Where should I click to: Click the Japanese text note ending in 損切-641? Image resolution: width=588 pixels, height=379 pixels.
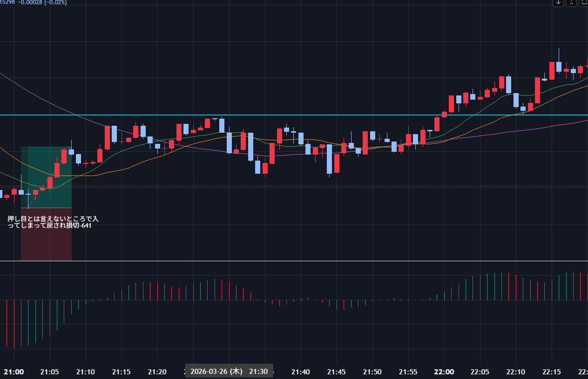(x=53, y=222)
